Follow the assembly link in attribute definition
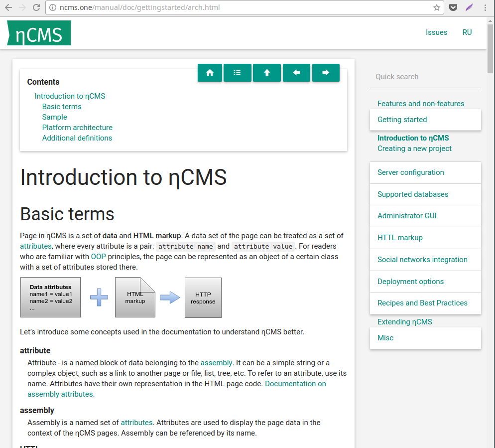This screenshot has height=448, width=495. coord(216,363)
